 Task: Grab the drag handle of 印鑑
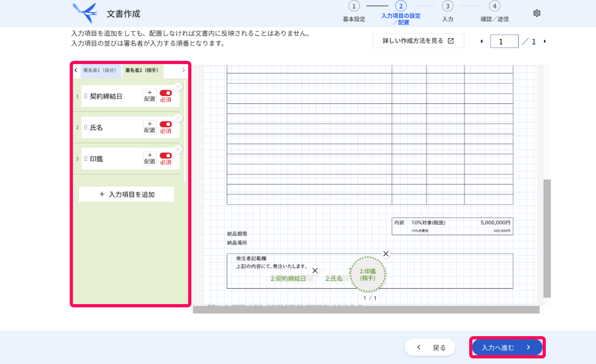coord(85,158)
